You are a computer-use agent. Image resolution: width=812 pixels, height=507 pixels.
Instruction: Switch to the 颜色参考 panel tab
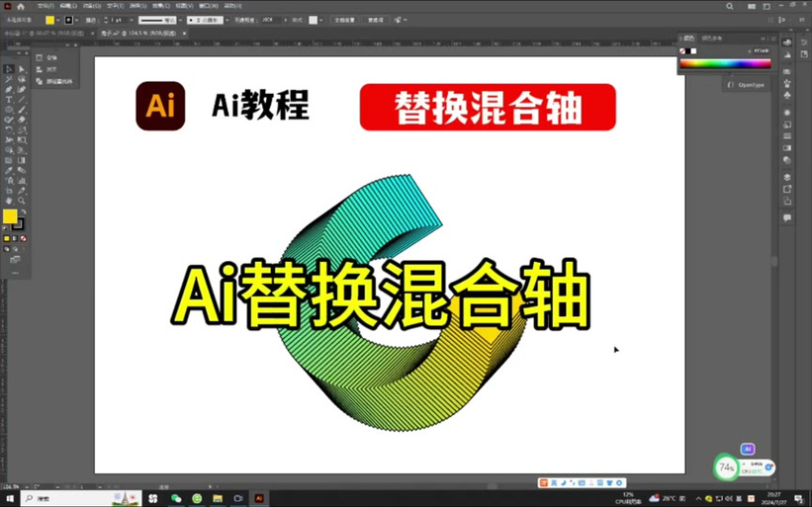(x=712, y=39)
